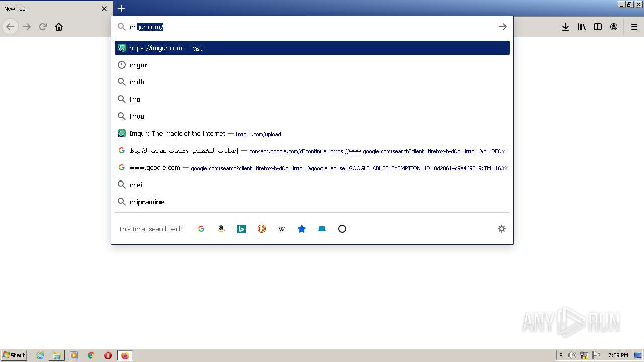Click Show Desktop tray button
The height and width of the screenshot is (362, 644).
click(x=638, y=355)
